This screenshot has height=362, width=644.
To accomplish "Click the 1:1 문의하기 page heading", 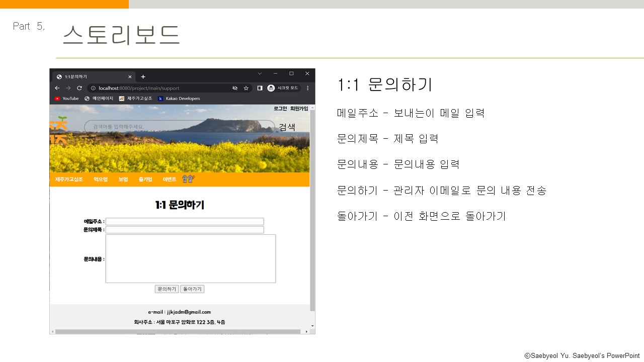I will coord(180,205).
